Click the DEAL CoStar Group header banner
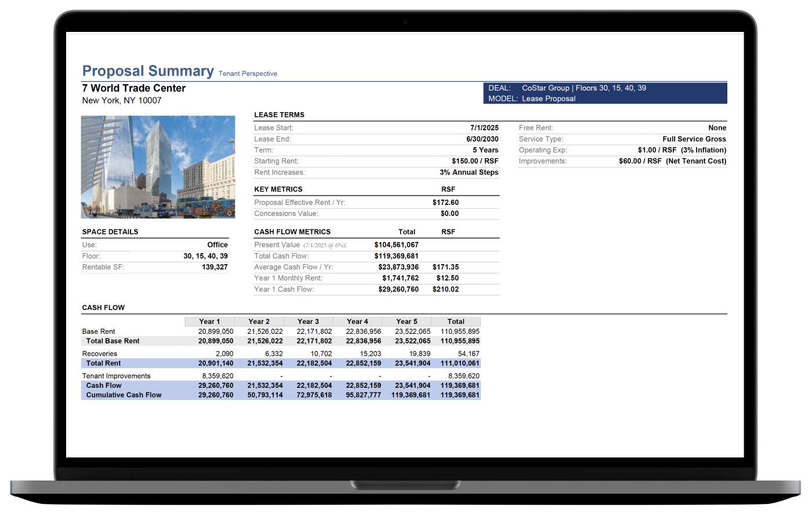 pyautogui.click(x=604, y=93)
